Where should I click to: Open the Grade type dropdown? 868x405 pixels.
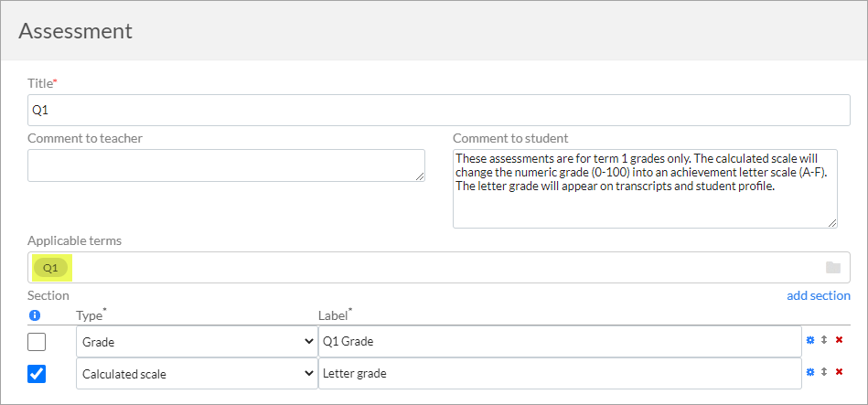[x=197, y=342]
